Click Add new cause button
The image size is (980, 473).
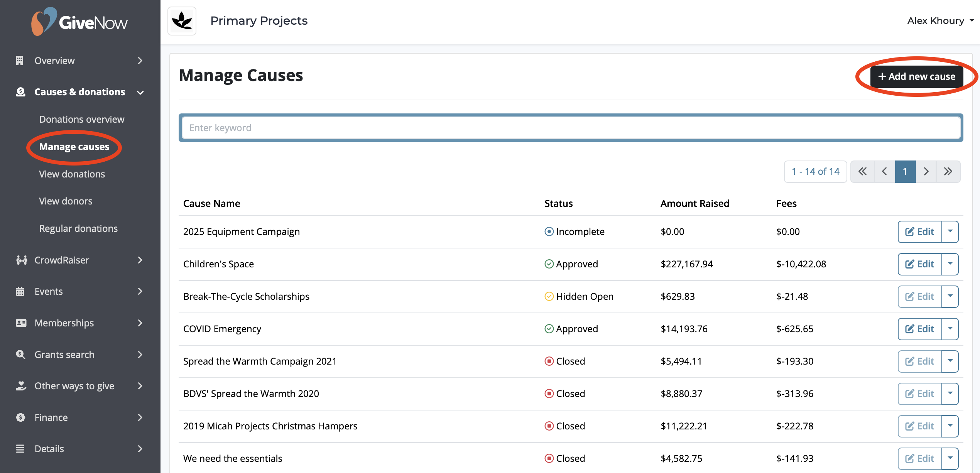point(917,76)
